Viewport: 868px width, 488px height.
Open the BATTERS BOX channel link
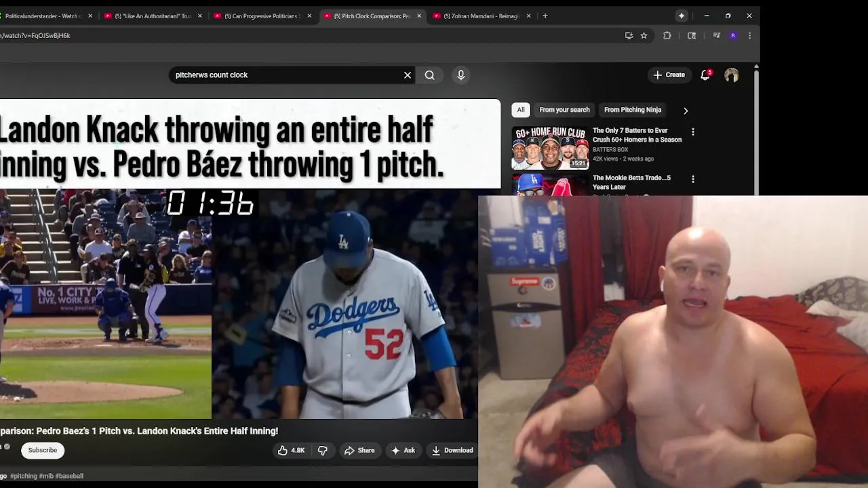(610, 150)
